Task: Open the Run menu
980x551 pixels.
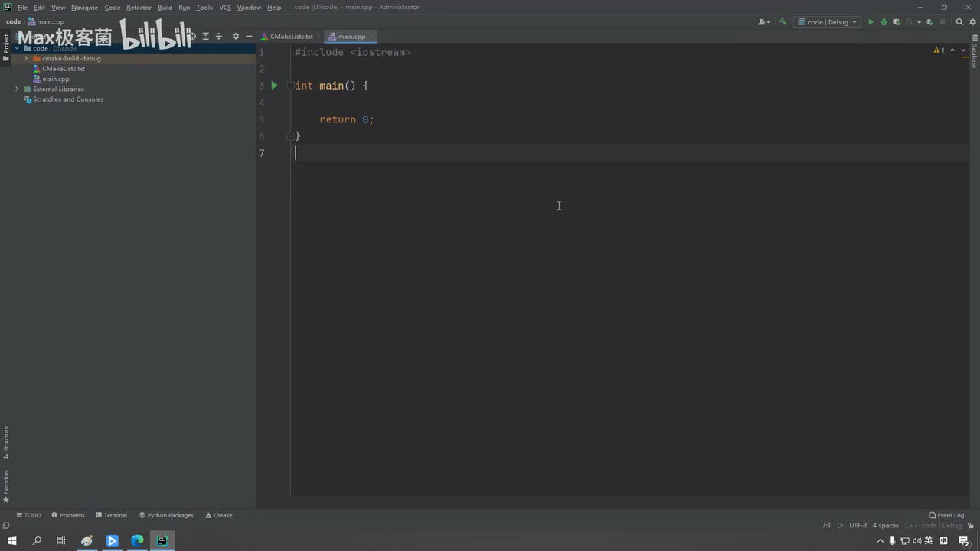Action: coord(184,8)
